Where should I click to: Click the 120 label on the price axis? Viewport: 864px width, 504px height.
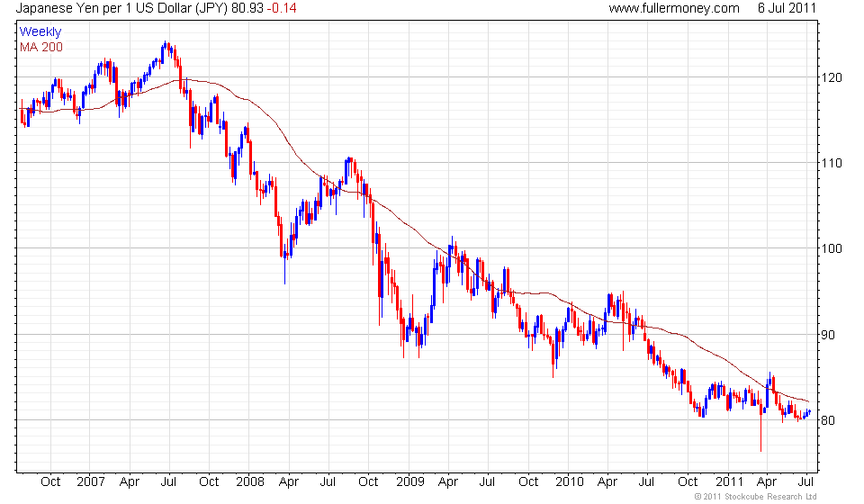point(832,77)
